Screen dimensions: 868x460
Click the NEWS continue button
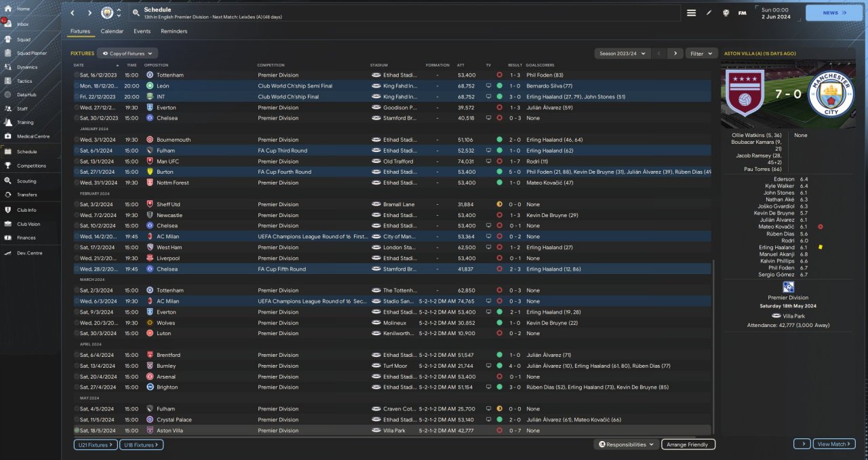tap(833, 13)
